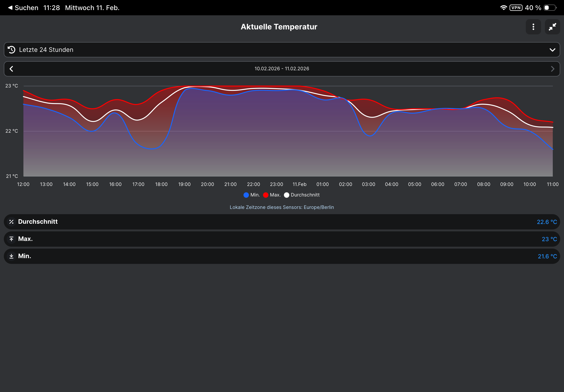This screenshot has width=564, height=392.
Task: Toggle the Durchschnitt series in legend
Action: [x=305, y=195]
